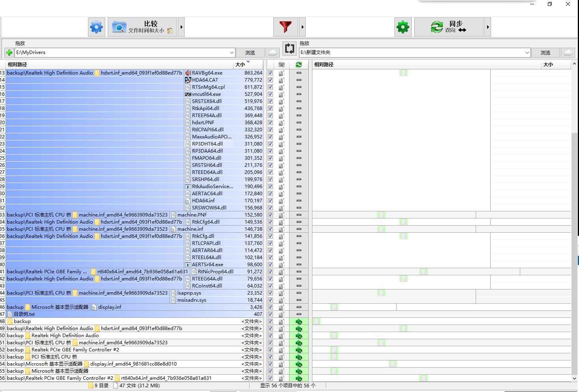
Task: Start synchronization with the 同步 button
Action: [x=449, y=27]
